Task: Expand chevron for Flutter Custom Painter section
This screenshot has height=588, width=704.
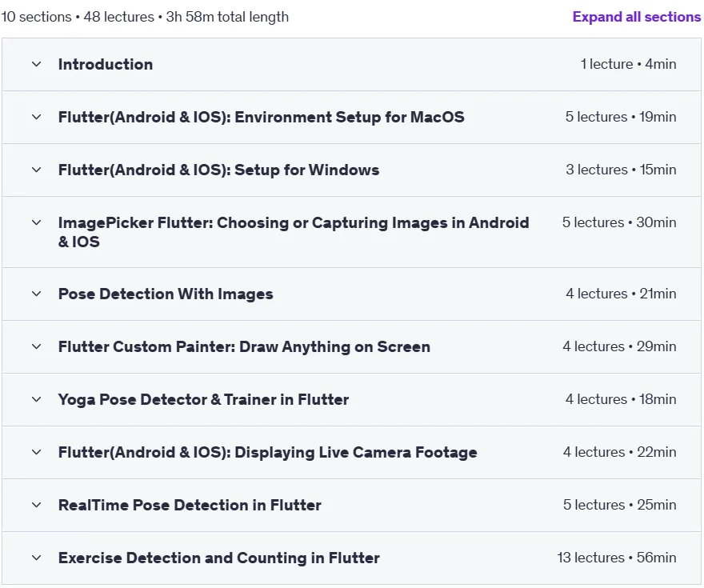Action: (x=36, y=347)
